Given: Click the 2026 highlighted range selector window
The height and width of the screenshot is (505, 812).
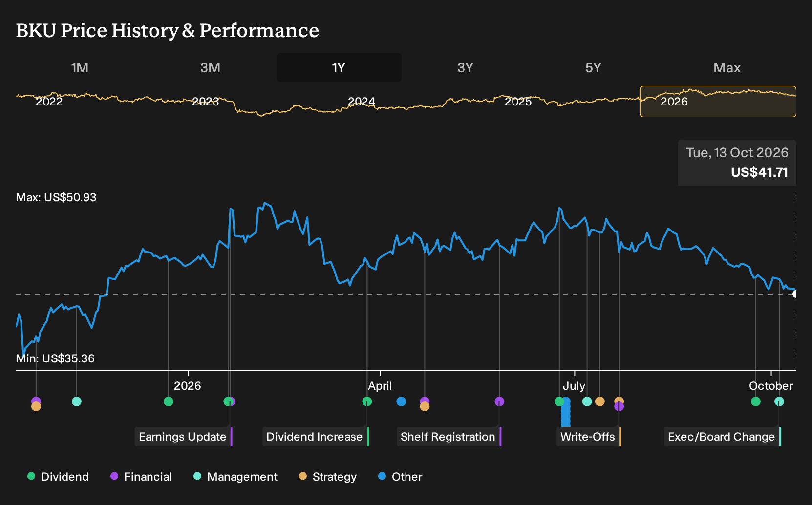Looking at the screenshot, I should pyautogui.click(x=718, y=102).
